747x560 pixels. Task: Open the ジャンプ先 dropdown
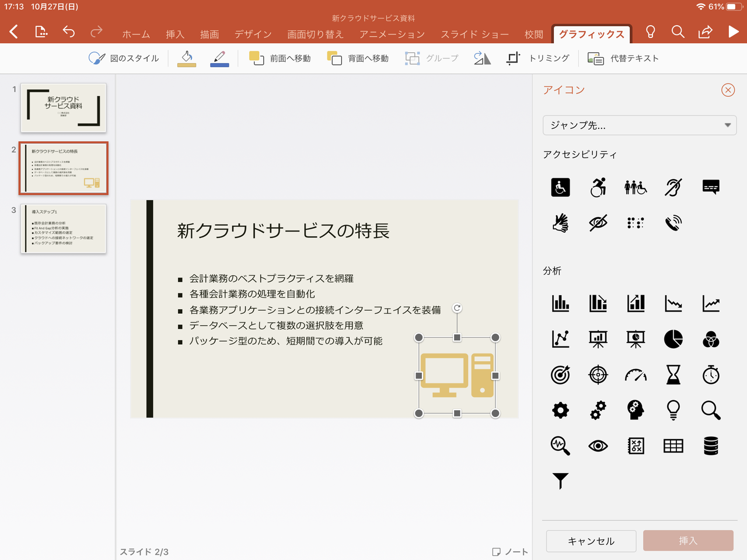[640, 125]
